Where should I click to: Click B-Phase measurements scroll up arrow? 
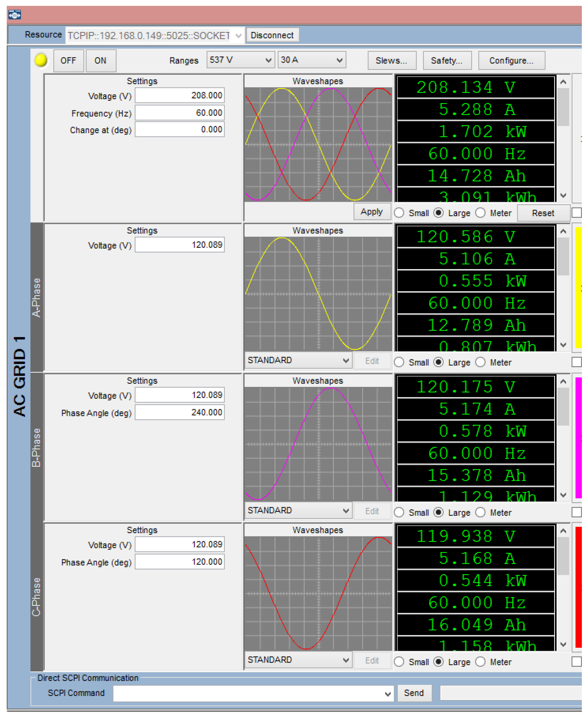[x=563, y=382]
